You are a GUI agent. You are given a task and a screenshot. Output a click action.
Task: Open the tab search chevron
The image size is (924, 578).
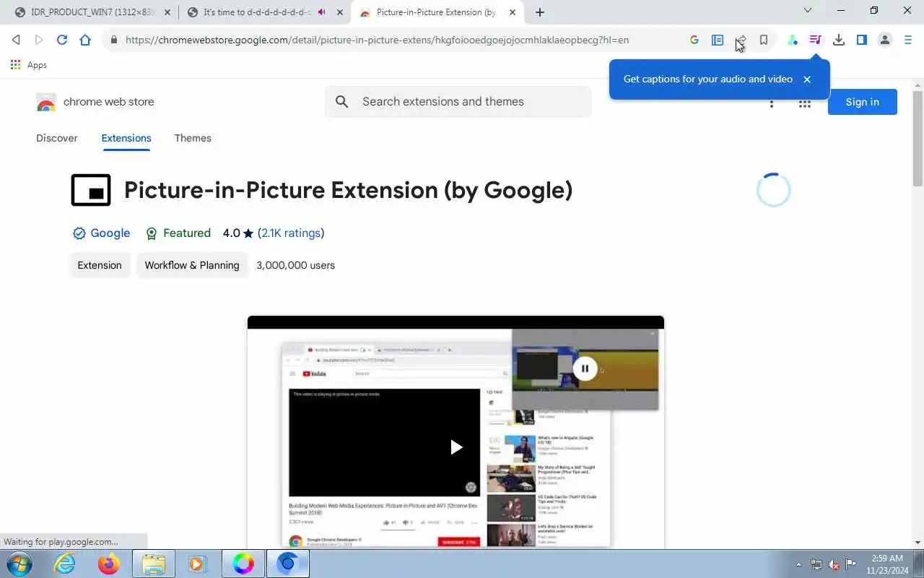[808, 11]
